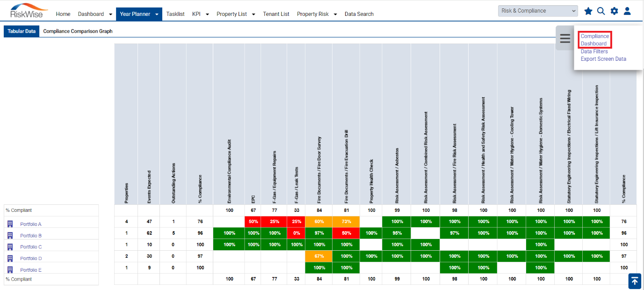Screen dimensions: 644x290
Task: Click Portfolio A's orange 73% Evacuation Drill cell
Action: 346,222
